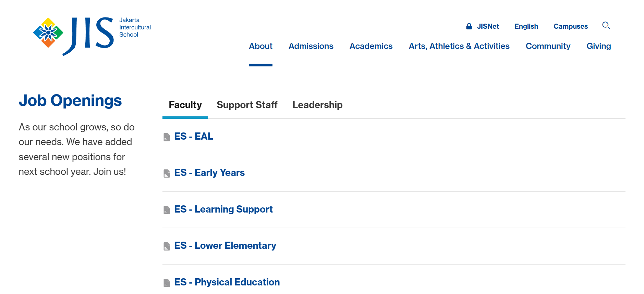This screenshot has height=294, width=644.
Task: Click the Jakarta Intercultural School text
Action: point(135,27)
